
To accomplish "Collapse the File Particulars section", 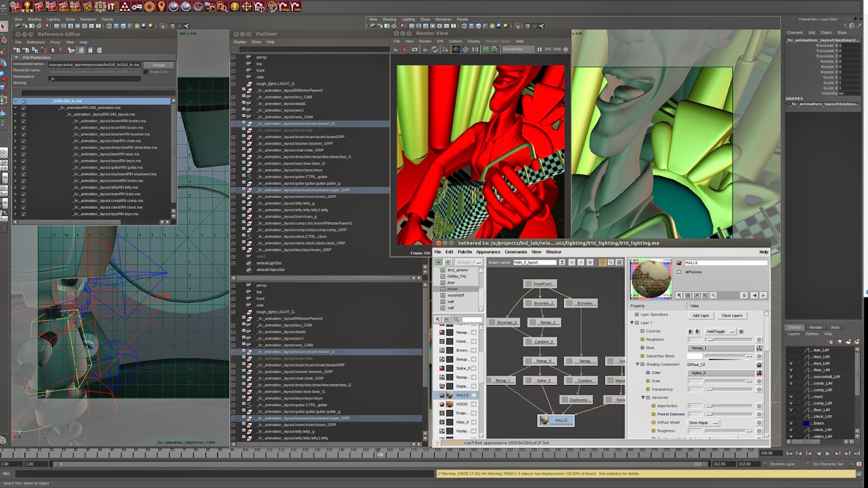I will pos(16,57).
